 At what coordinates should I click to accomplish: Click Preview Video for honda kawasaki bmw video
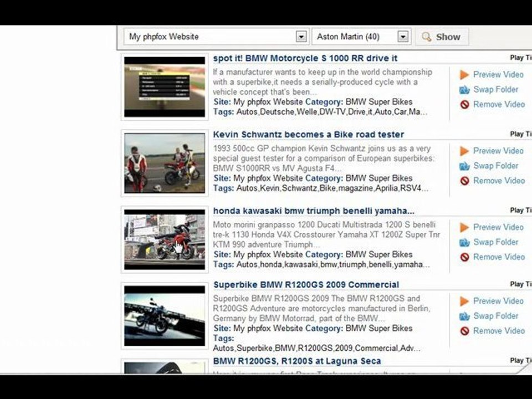(498, 227)
